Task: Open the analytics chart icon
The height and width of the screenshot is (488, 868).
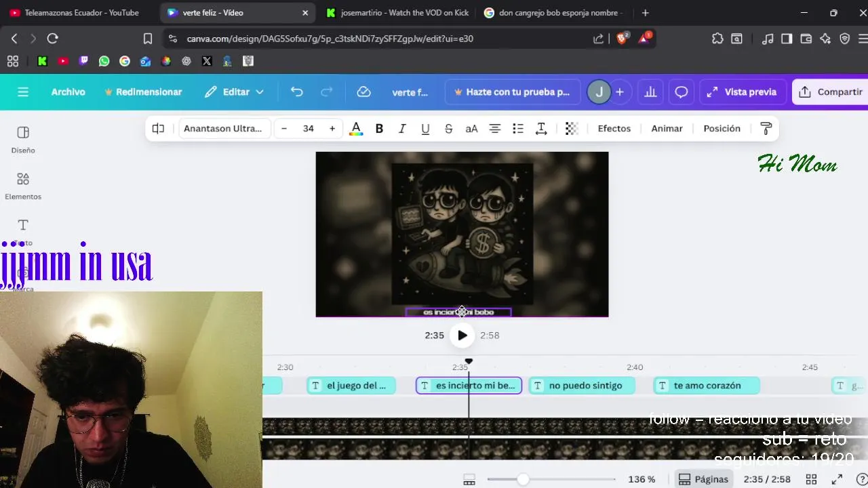Action: [650, 92]
